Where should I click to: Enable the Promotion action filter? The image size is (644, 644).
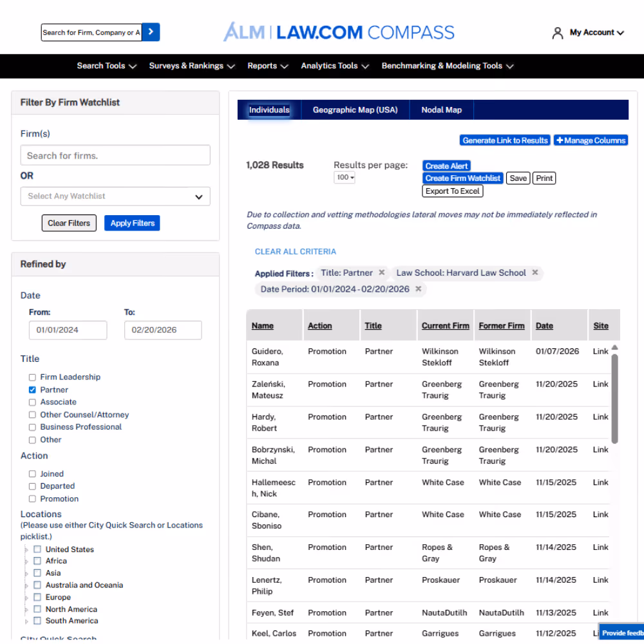32,498
